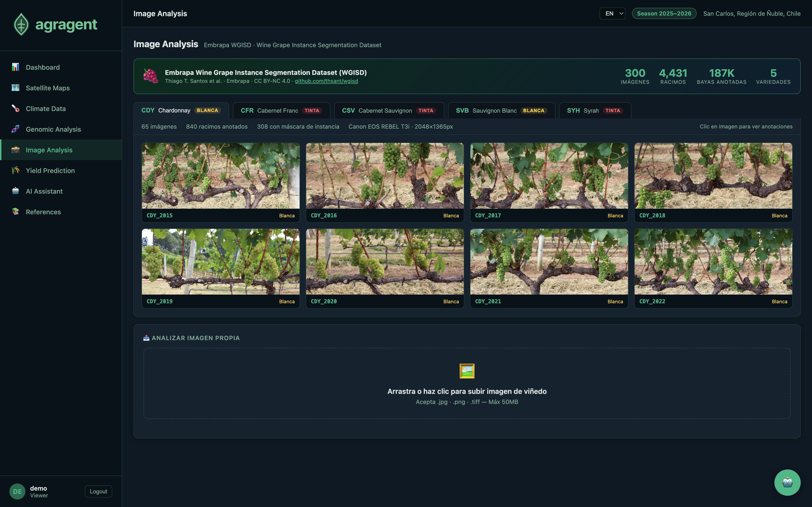Open Dashboard via its chart icon
The width and height of the screenshot is (812, 507).
[16, 67]
